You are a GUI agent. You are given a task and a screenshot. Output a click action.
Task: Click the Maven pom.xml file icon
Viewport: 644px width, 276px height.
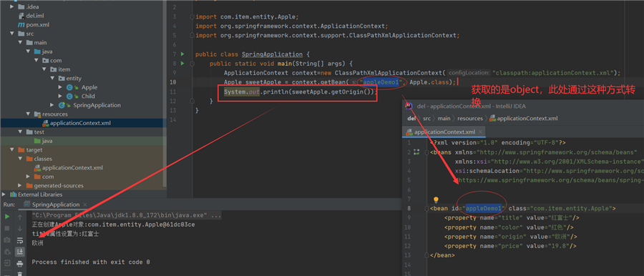pos(21,24)
